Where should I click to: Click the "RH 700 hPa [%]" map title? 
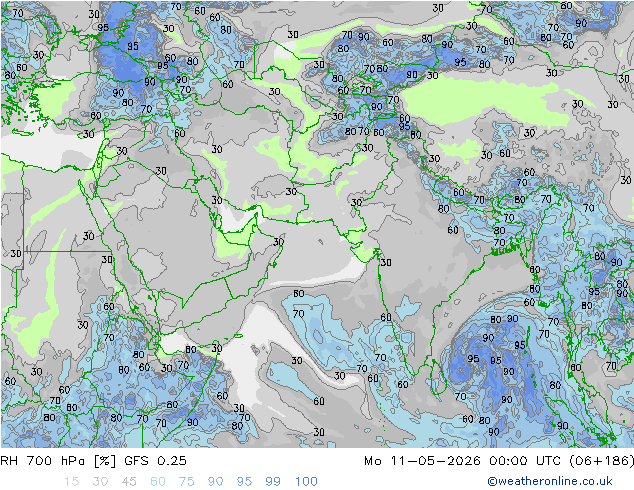pyautogui.click(x=58, y=461)
